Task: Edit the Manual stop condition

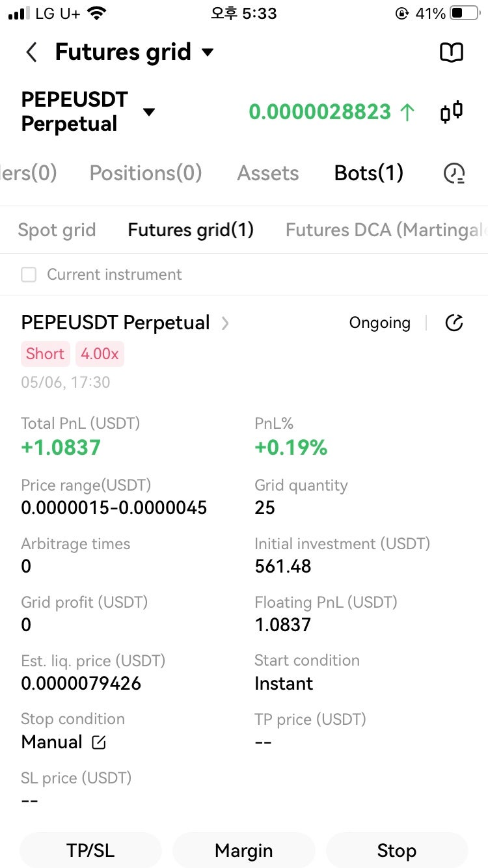Action: [x=99, y=742]
